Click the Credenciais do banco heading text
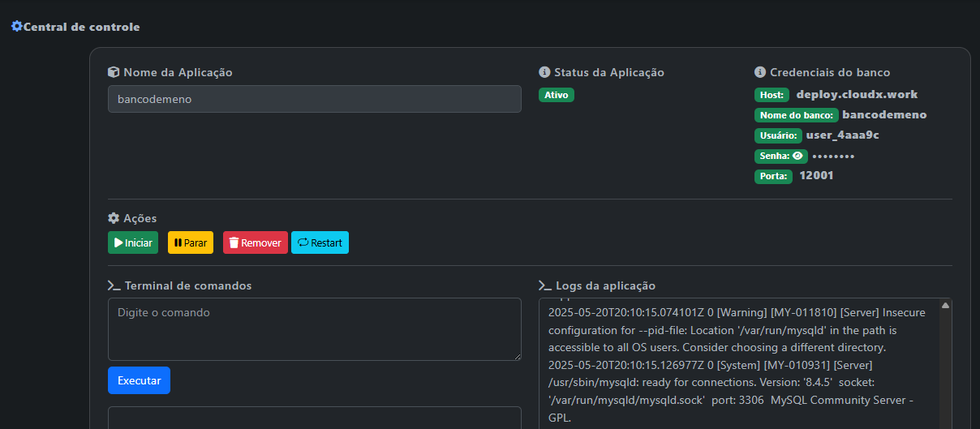This screenshot has width=980, height=429. [x=830, y=72]
